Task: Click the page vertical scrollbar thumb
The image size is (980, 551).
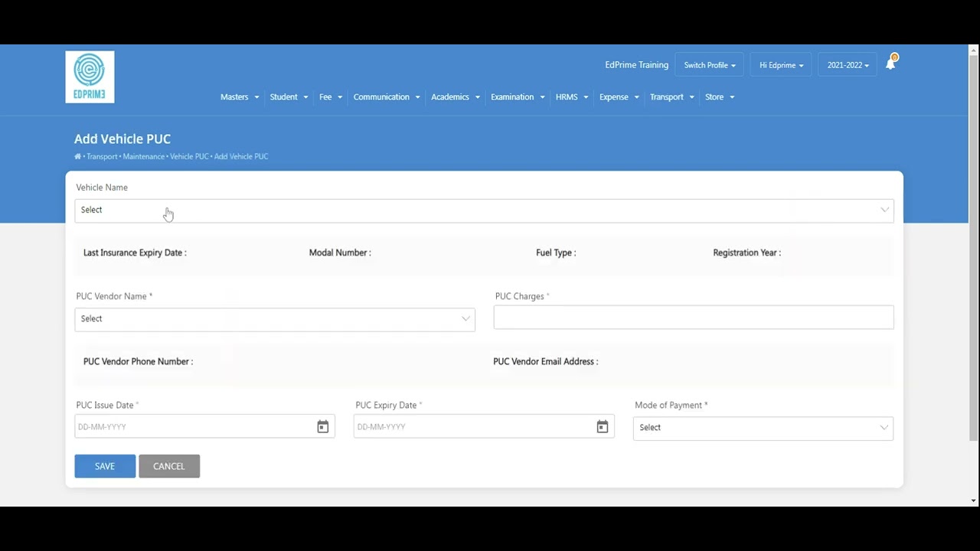Action: click(974, 249)
